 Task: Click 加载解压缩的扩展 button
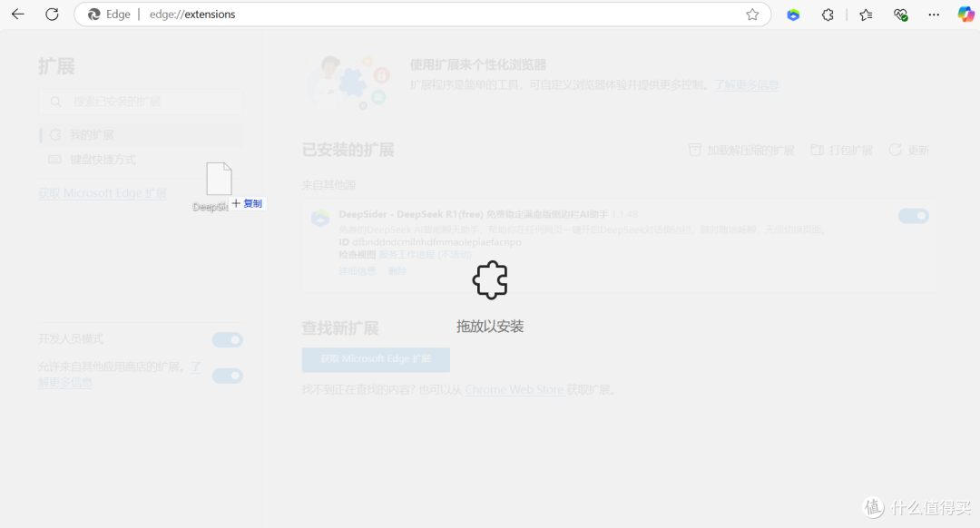tap(740, 151)
